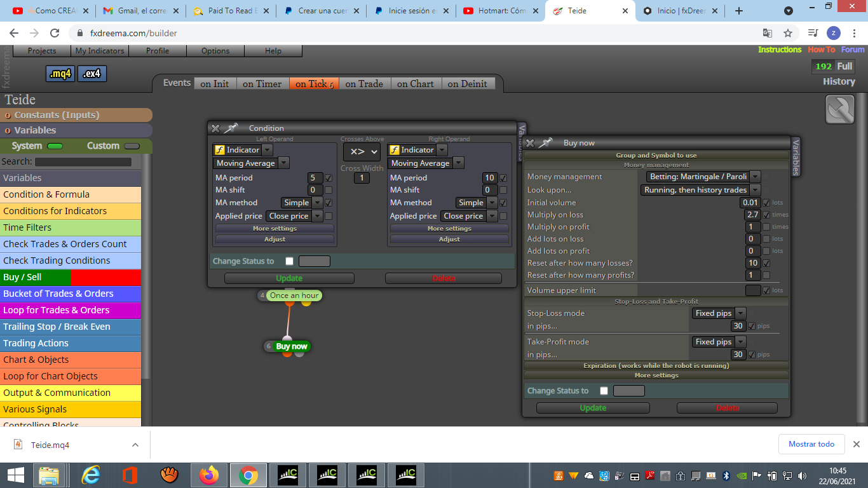Open the Variables side tab of Buy now
The width and height of the screenshot is (868, 488).
click(796, 157)
